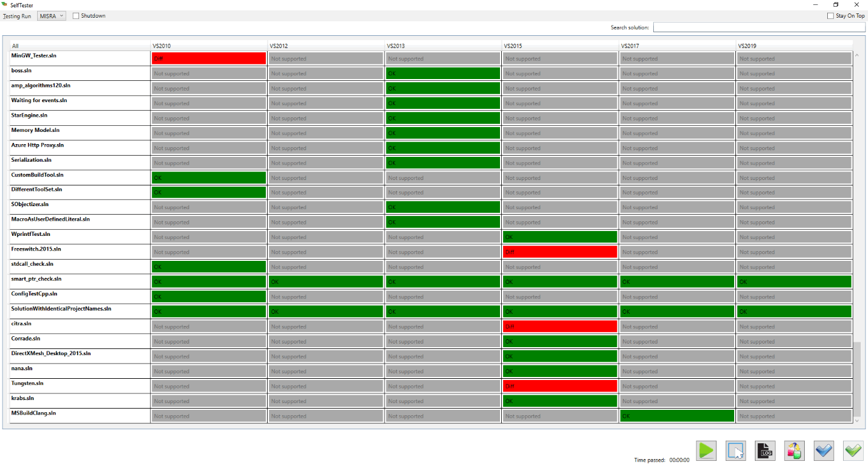This screenshot has height=470, width=868.
Task: Click the red Diff cell for Freeswitch.2015.sln
Action: click(560, 252)
